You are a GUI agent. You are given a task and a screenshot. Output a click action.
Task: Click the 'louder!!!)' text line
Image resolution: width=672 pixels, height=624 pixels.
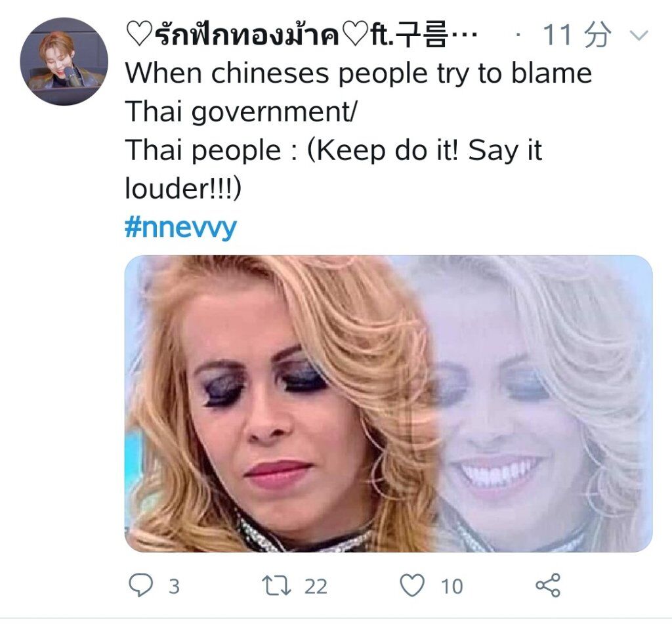184,188
